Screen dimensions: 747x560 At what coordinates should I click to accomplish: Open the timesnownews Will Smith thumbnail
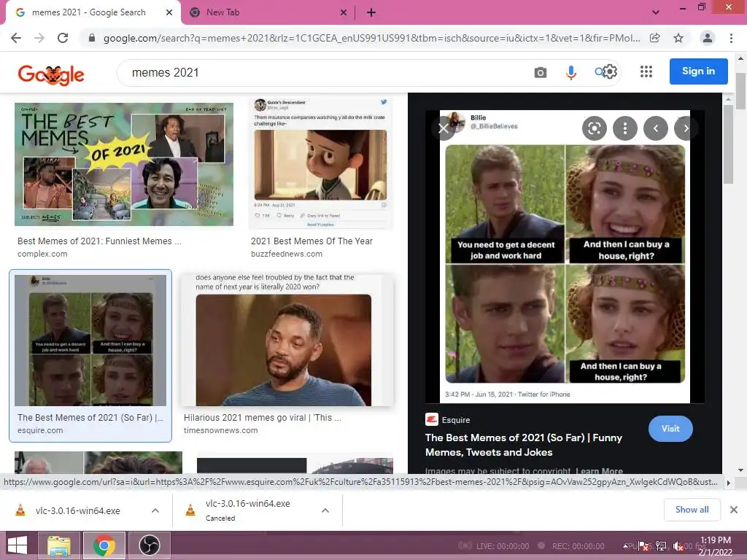pos(287,340)
